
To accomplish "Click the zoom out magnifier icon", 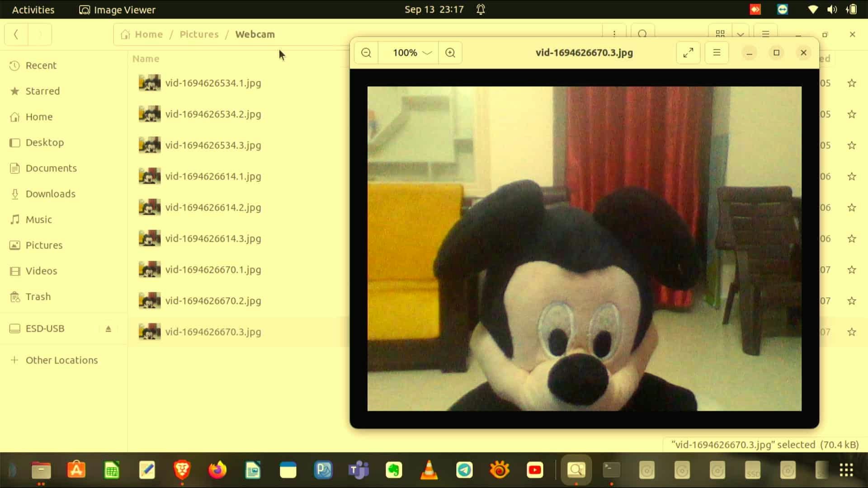I will tap(366, 52).
